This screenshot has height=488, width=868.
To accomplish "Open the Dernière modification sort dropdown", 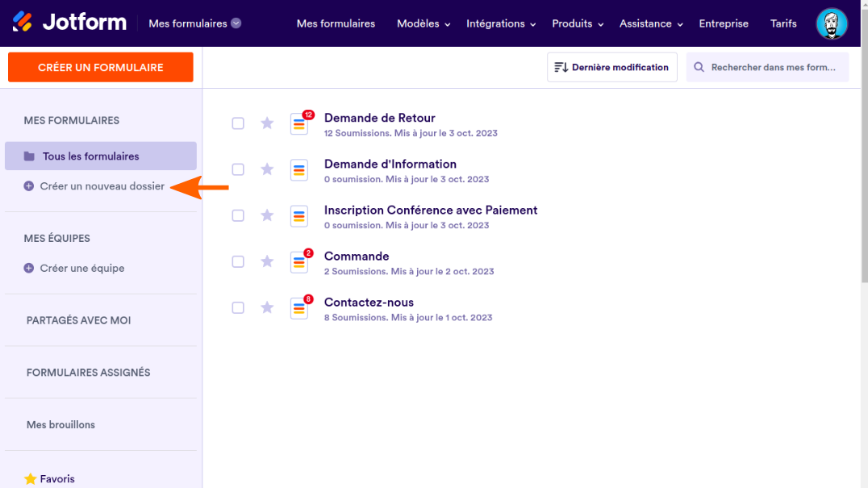I will [x=611, y=67].
